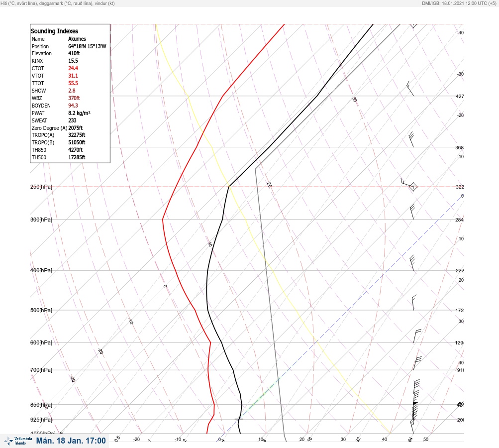Click the station name 'Akurnes'
The width and height of the screenshot is (499, 448).
tap(77, 39)
